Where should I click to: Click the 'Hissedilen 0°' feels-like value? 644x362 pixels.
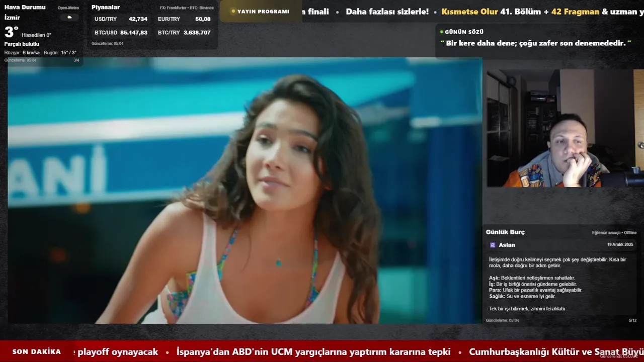(x=36, y=35)
